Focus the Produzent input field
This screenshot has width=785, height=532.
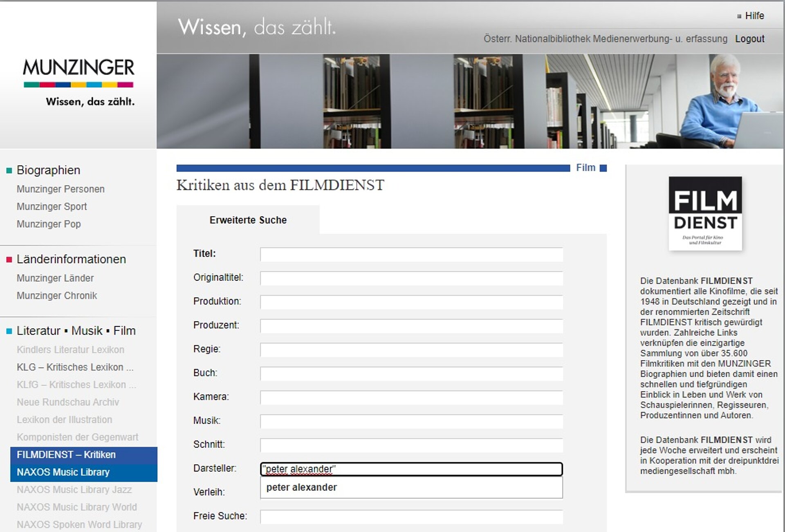(x=411, y=326)
